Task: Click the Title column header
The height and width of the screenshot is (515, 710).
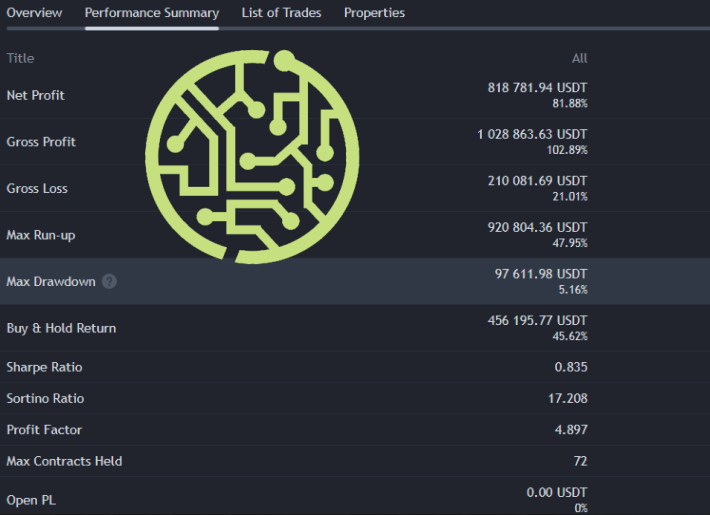Action: tap(20, 58)
